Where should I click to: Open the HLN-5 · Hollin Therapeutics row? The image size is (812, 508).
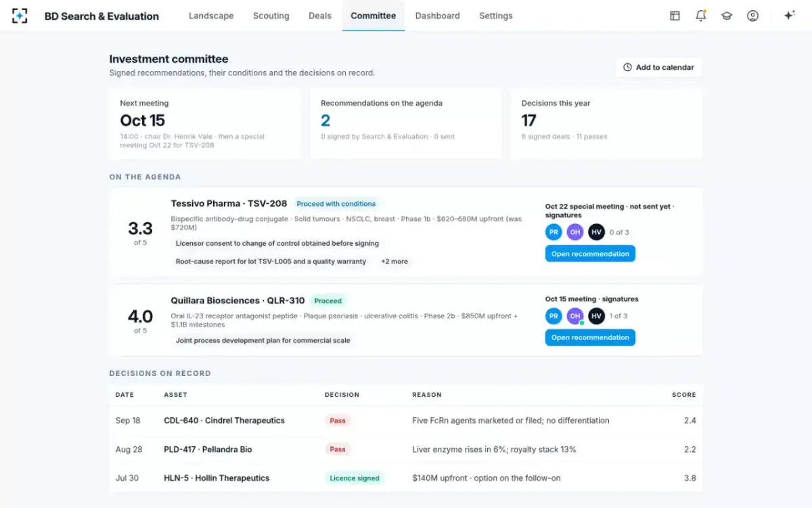406,478
